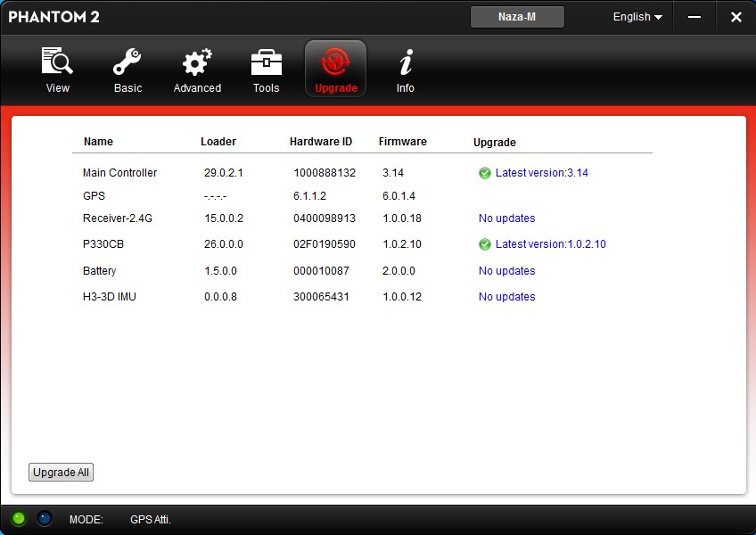This screenshot has width=756, height=535.
Task: Open the Latest version:1.0.2.10 link
Action: coord(551,244)
